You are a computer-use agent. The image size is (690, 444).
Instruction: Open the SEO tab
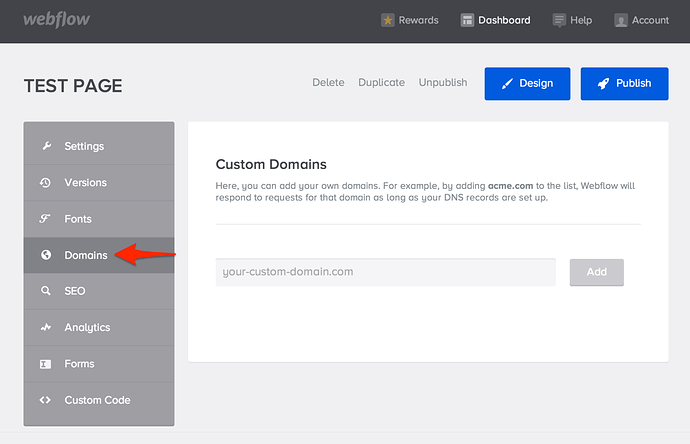point(99,291)
